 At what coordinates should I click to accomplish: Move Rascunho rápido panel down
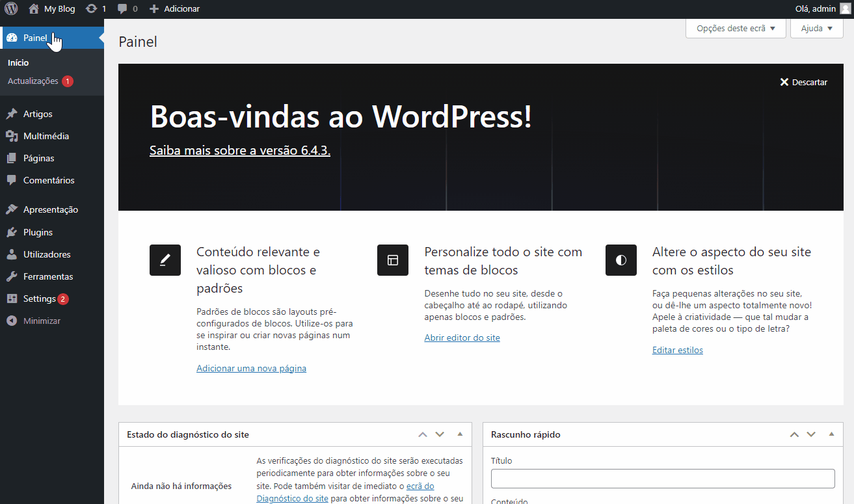(x=811, y=434)
